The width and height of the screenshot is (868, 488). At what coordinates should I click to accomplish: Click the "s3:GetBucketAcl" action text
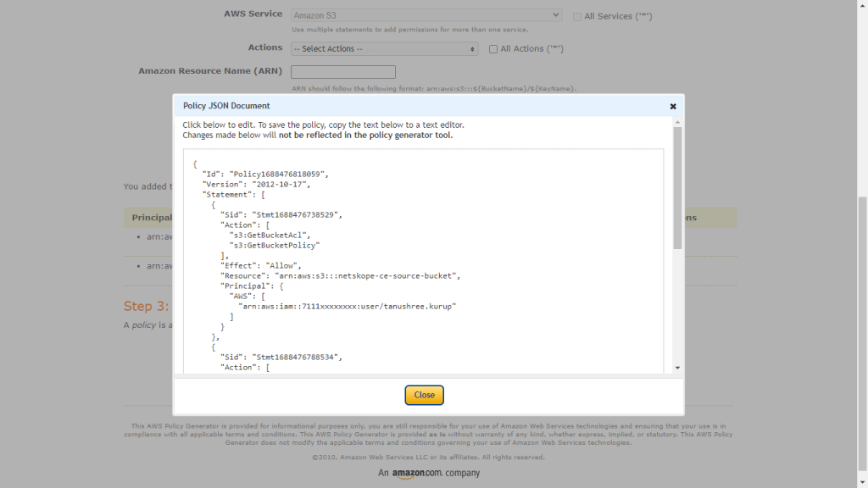270,236
